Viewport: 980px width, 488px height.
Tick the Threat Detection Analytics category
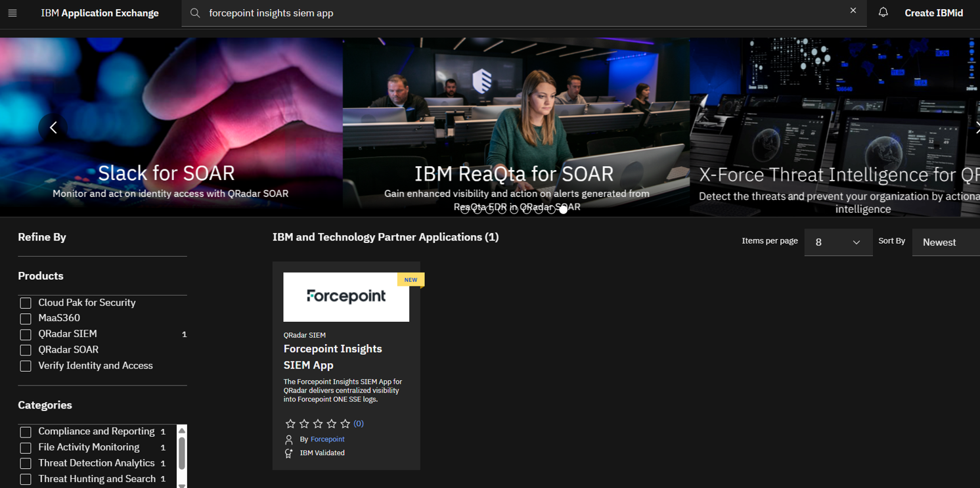click(26, 464)
